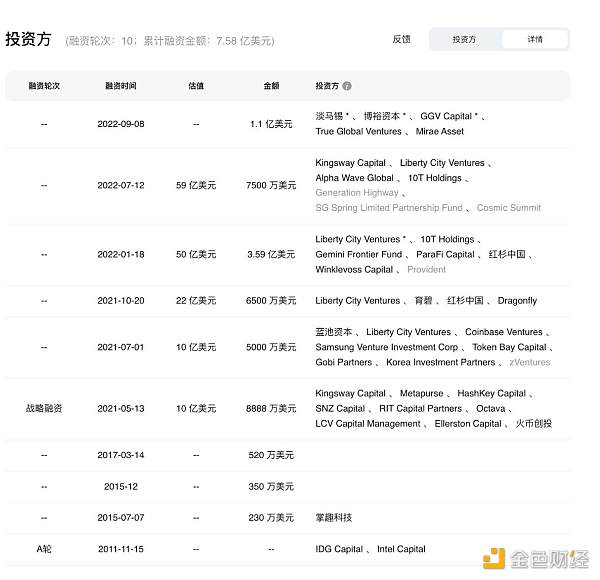The image size is (600, 580).
Task: Open investor Generation Highway
Action: point(357,193)
